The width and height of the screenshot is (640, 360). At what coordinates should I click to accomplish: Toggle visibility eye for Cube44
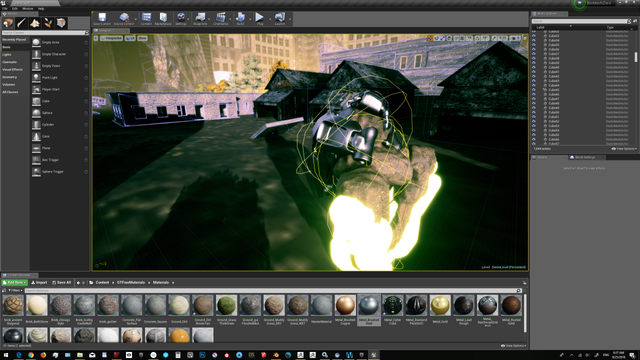point(533,85)
